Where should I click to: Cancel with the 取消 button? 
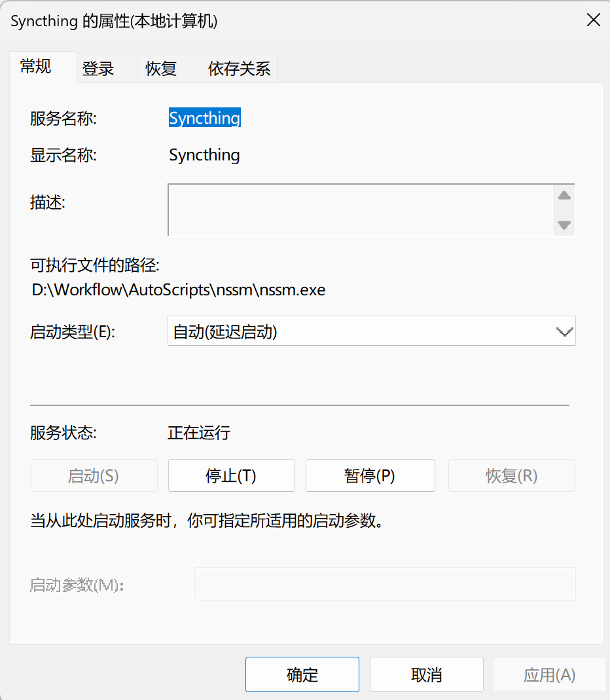(426, 674)
